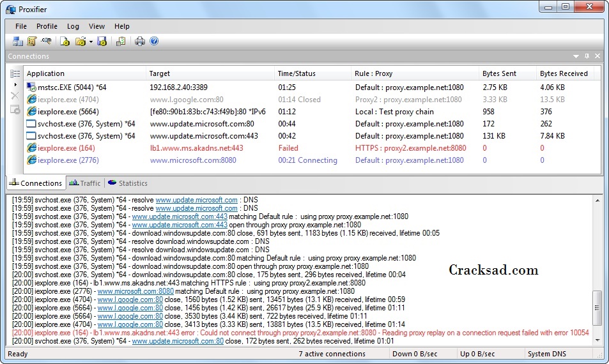Screen dimensions: 609x364
Task: Open Proxification Rules toolbar icon
Action: [x=32, y=41]
